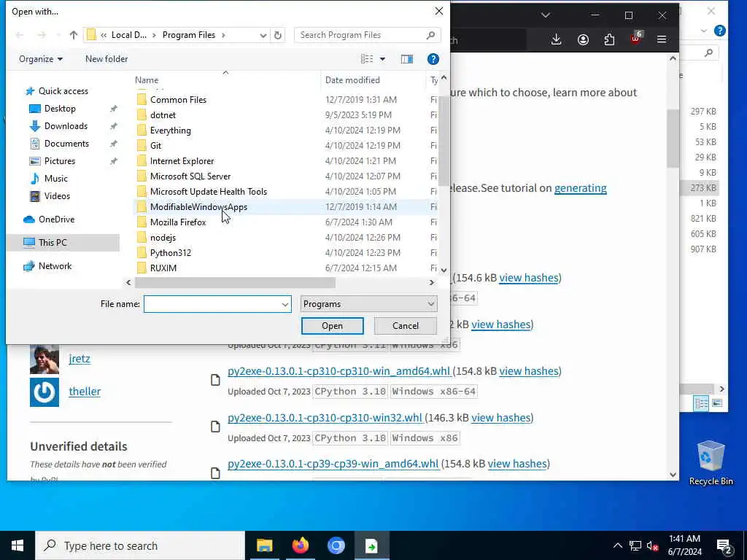The image size is (747, 560).
Task: Open the Organize dropdown menu
Action: pos(41,59)
